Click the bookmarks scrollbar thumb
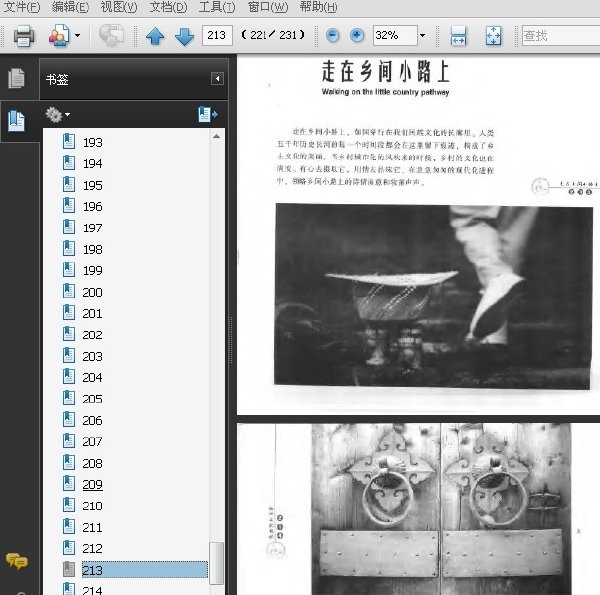The image size is (600, 595). pos(217,563)
